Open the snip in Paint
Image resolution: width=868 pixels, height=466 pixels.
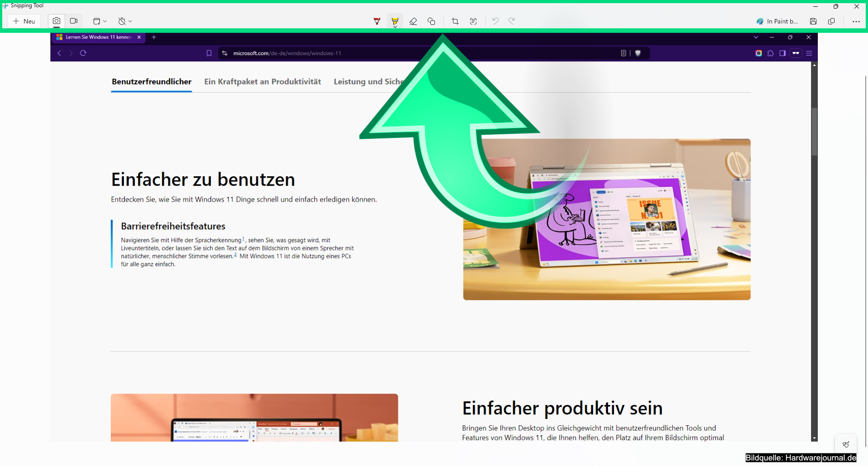coord(777,21)
